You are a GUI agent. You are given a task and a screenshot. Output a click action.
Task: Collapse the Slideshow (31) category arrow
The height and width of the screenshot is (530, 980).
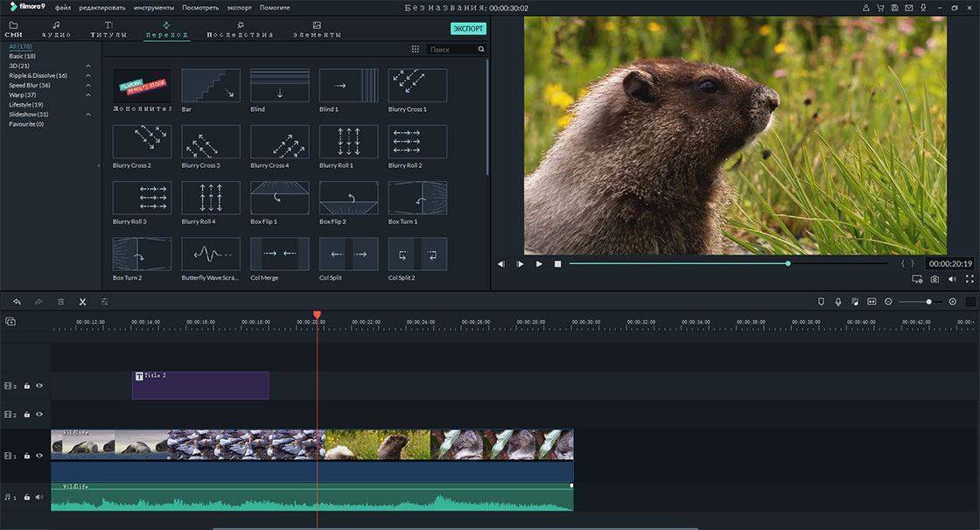(x=88, y=115)
